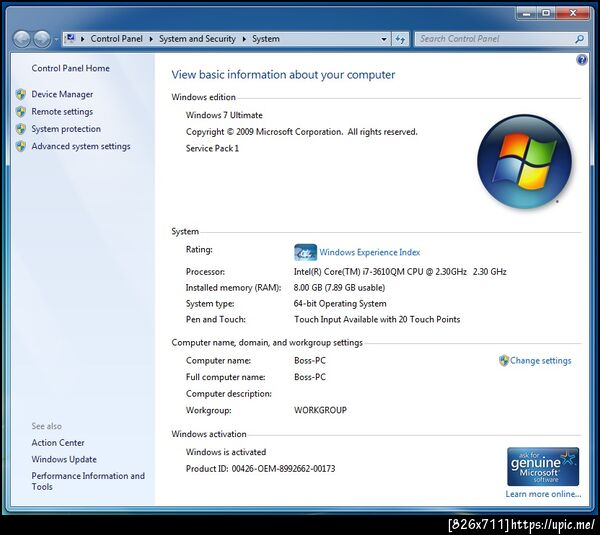
Task: Open the address bar history dropdown
Action: point(383,39)
